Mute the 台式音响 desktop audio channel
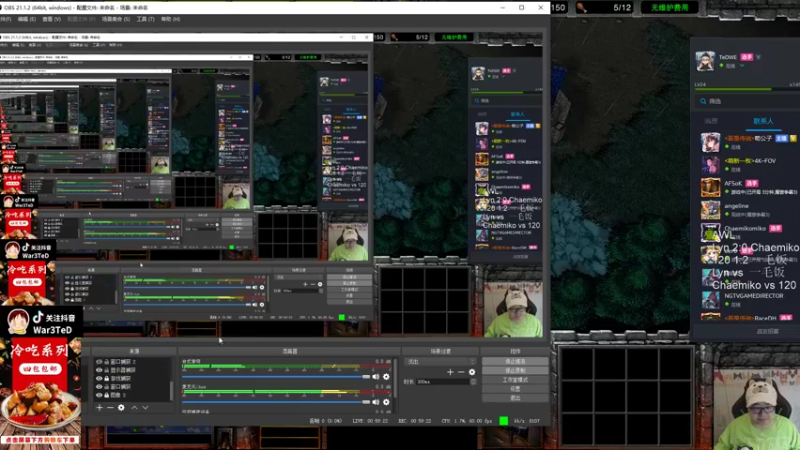The image size is (800, 450). click(376, 377)
